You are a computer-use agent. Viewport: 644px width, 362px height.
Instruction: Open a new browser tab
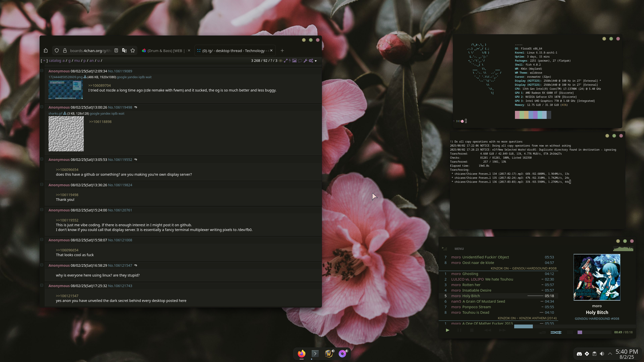(x=282, y=51)
